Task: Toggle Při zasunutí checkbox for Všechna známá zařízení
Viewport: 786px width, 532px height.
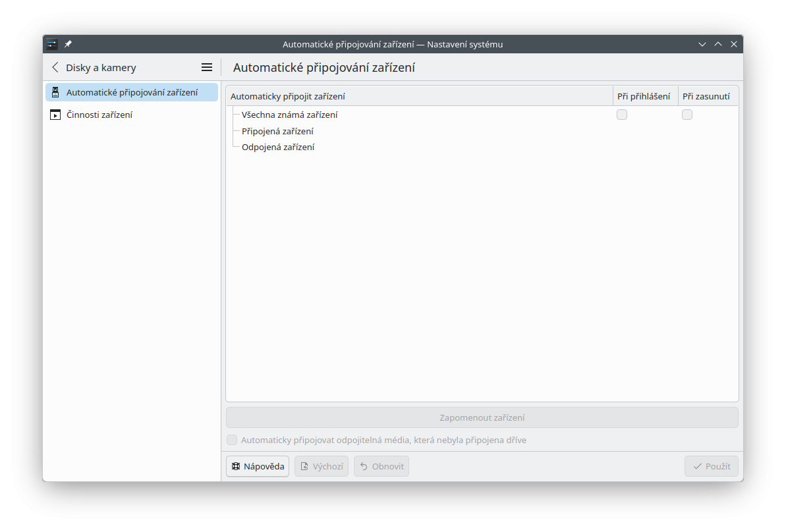Action: [687, 115]
